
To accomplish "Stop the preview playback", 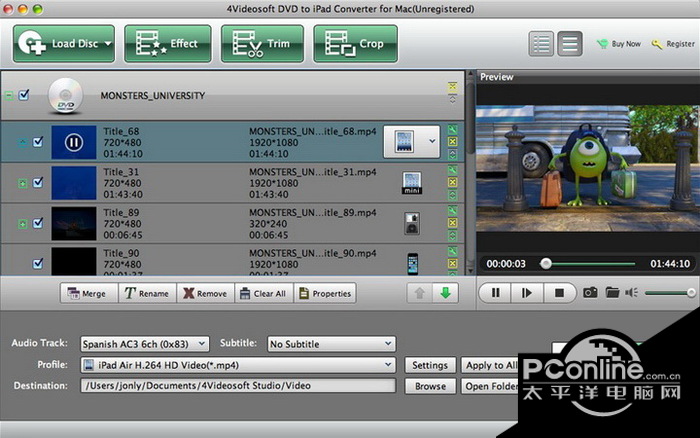I will (x=559, y=293).
